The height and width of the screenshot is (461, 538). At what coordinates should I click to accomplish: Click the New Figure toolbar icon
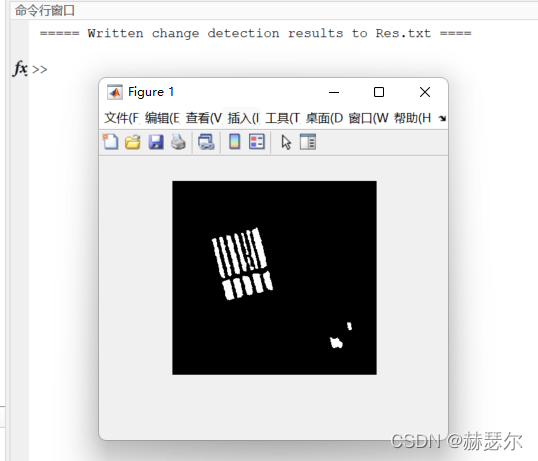[x=110, y=142]
